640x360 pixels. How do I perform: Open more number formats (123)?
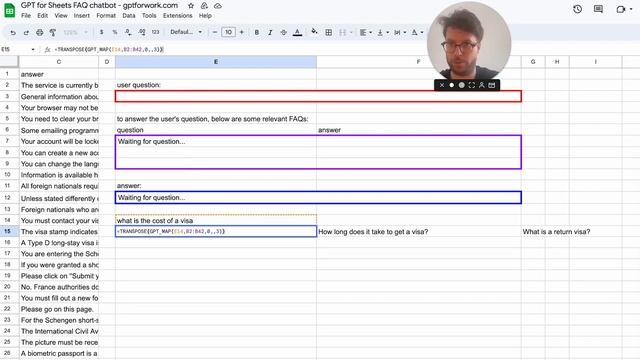tap(155, 32)
